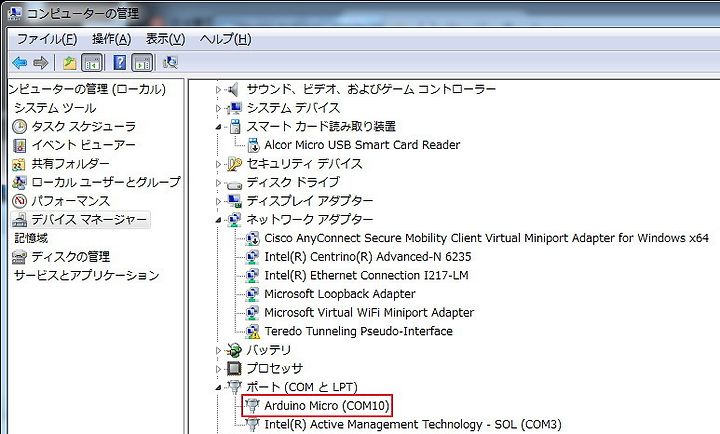Click the Up one level folder icon
The width and height of the screenshot is (720, 434).
70,62
